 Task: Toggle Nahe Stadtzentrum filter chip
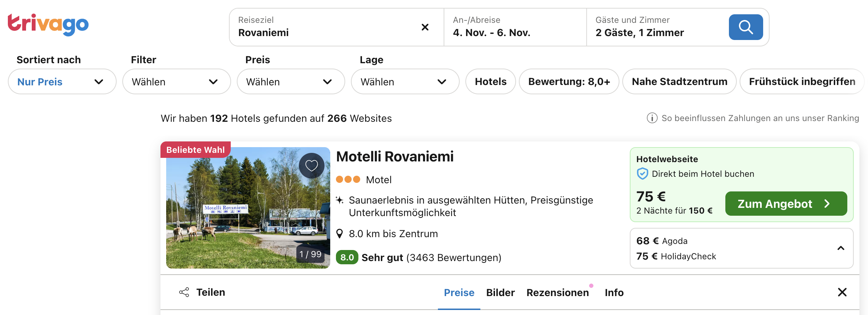point(679,81)
